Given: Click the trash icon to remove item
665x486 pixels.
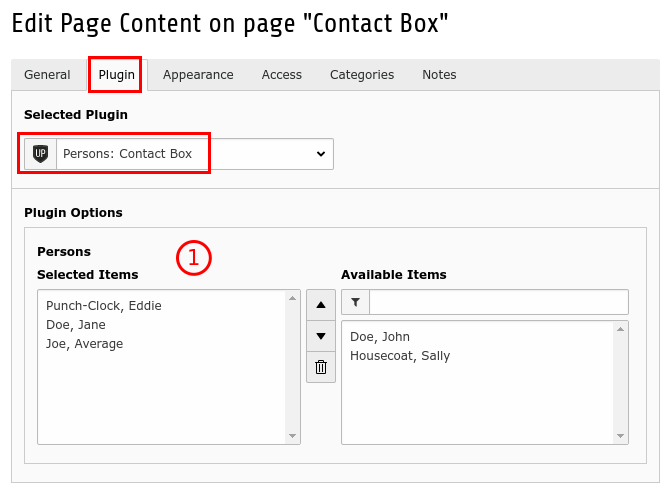Looking at the screenshot, I should 320,367.
